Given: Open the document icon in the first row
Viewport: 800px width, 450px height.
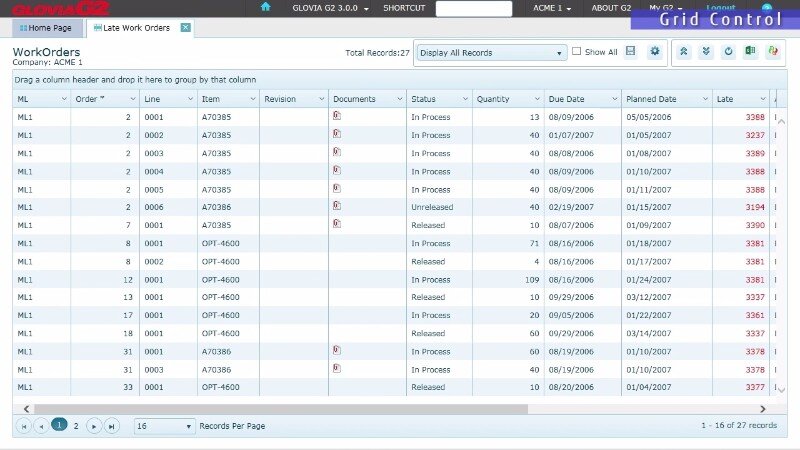Looking at the screenshot, I should pos(337,116).
